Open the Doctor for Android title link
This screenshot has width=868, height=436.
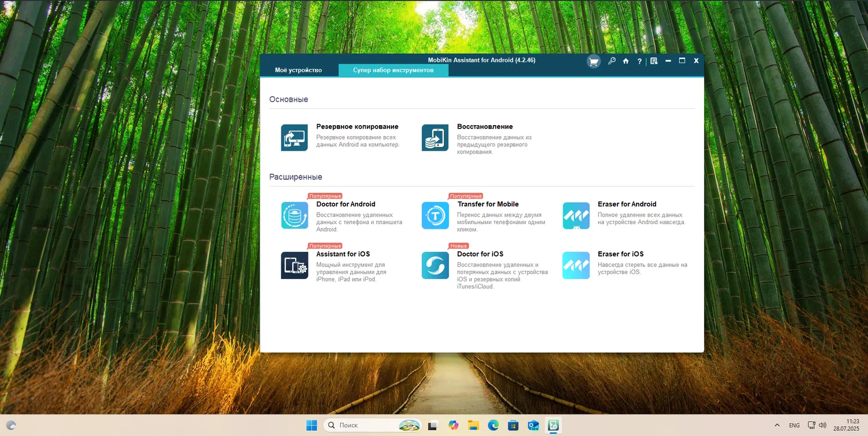pos(345,204)
